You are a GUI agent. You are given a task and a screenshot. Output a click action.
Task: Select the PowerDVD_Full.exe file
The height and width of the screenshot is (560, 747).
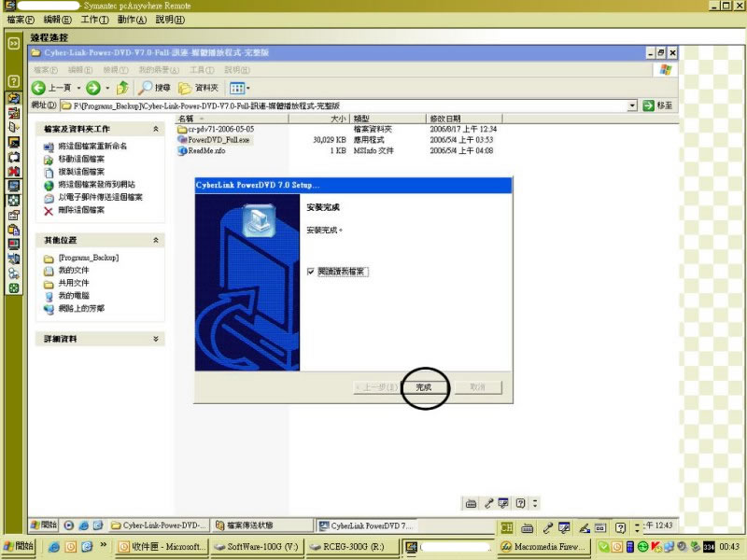point(218,140)
